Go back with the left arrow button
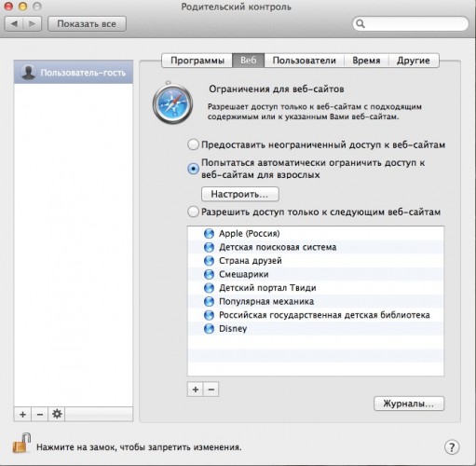The height and width of the screenshot is (466, 476). (x=14, y=24)
